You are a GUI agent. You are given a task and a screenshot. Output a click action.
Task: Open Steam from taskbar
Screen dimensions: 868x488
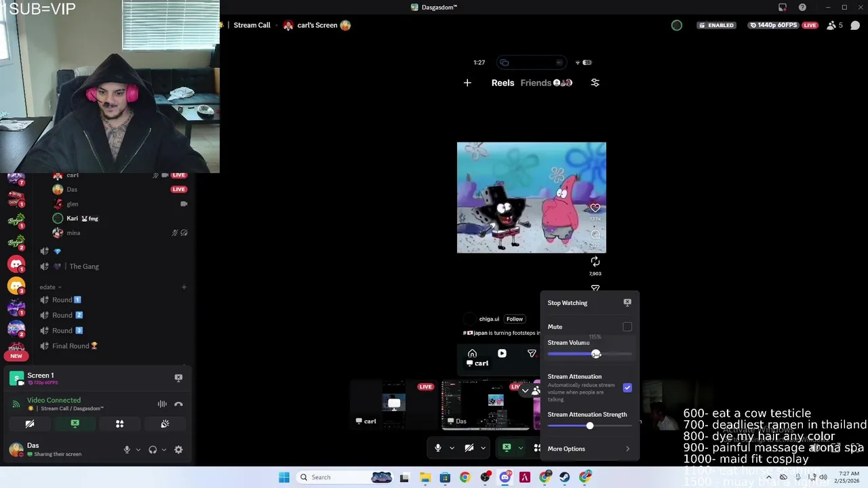click(565, 477)
